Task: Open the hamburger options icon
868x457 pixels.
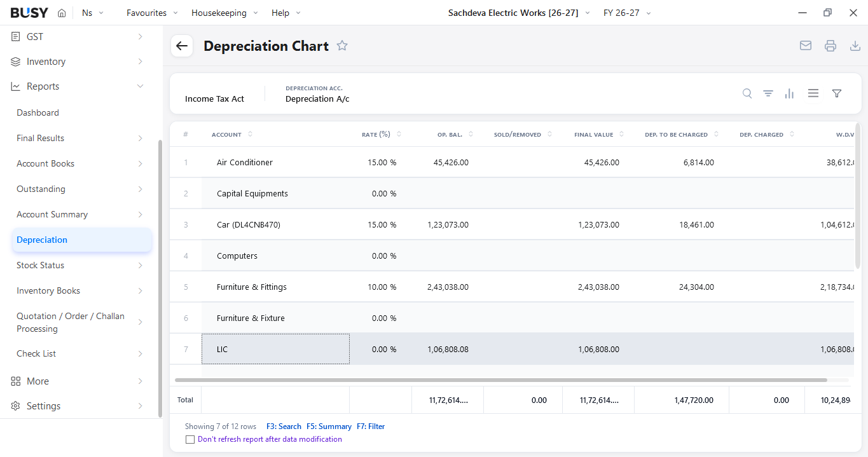Action: click(x=813, y=93)
